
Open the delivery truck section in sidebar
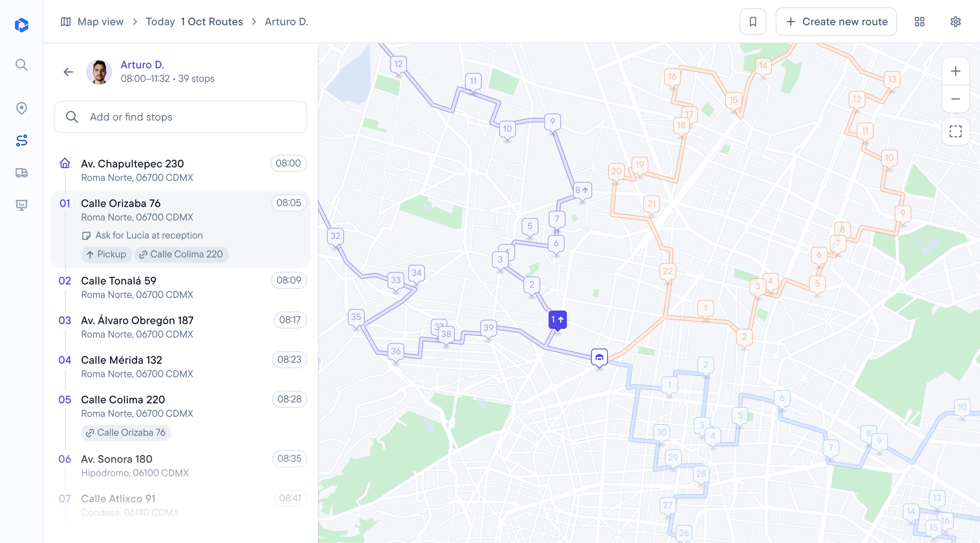(22, 173)
